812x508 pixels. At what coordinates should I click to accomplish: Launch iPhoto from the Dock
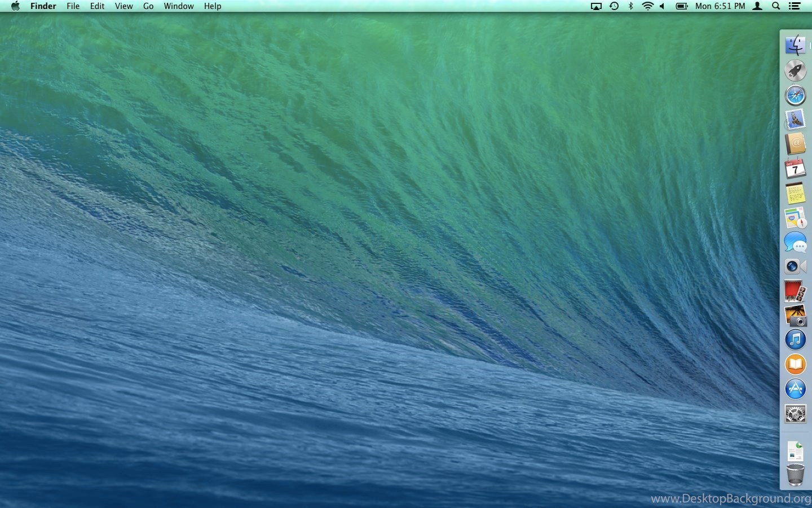pyautogui.click(x=796, y=316)
